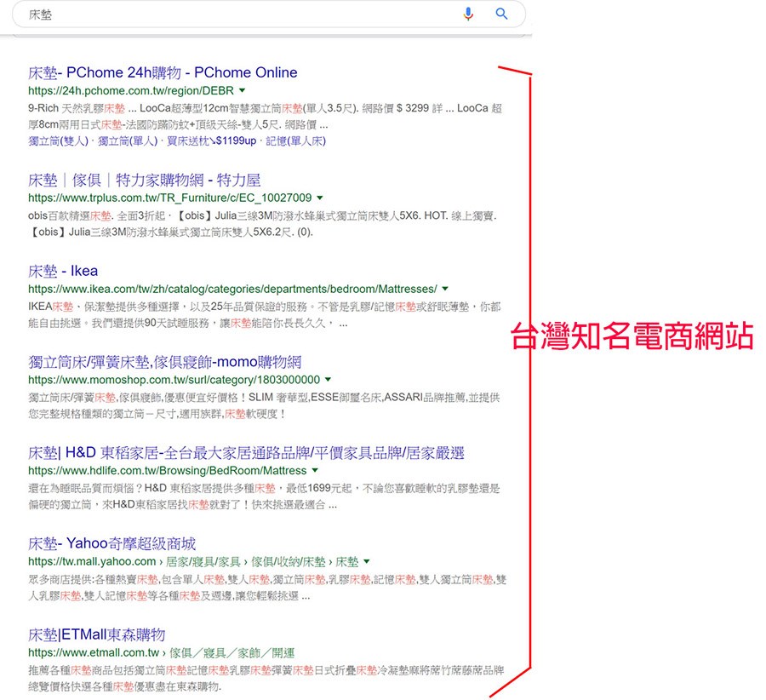Click the magnifying glass search icon
Viewport: 766px width, 700px height.
(501, 14)
